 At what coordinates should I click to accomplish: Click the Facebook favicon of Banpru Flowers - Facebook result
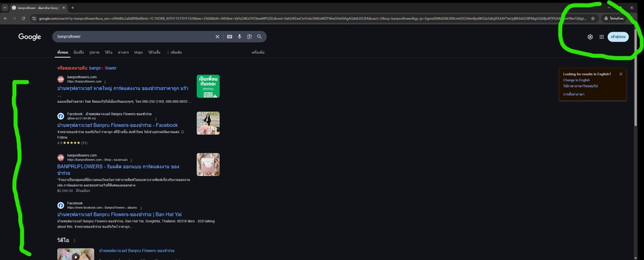coord(61,116)
